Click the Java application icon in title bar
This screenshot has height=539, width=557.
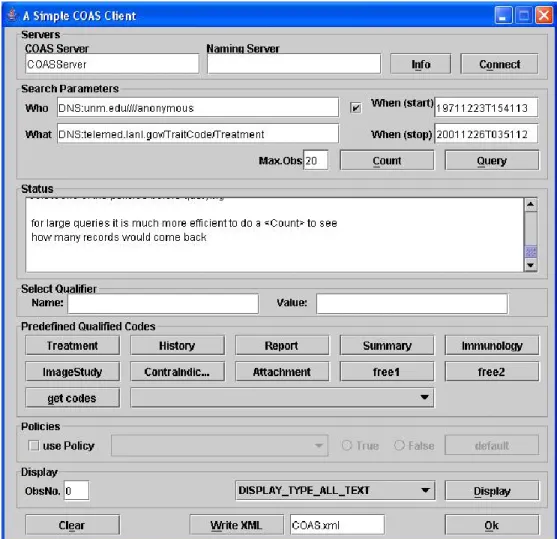[x=12, y=15]
